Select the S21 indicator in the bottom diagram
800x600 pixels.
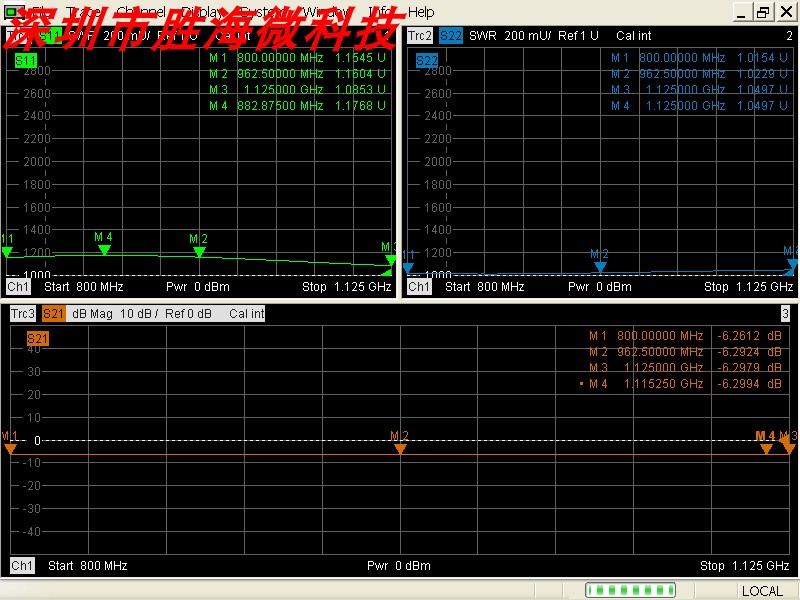click(x=37, y=339)
